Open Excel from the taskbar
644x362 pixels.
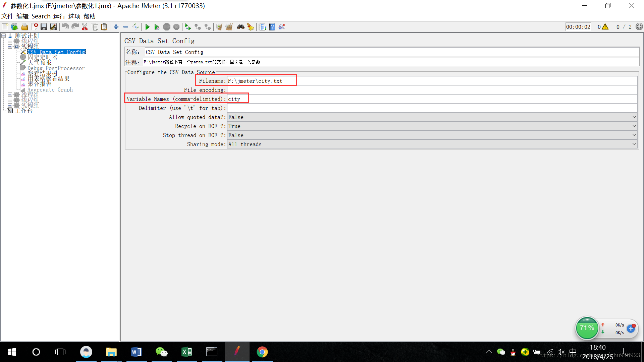point(186,352)
